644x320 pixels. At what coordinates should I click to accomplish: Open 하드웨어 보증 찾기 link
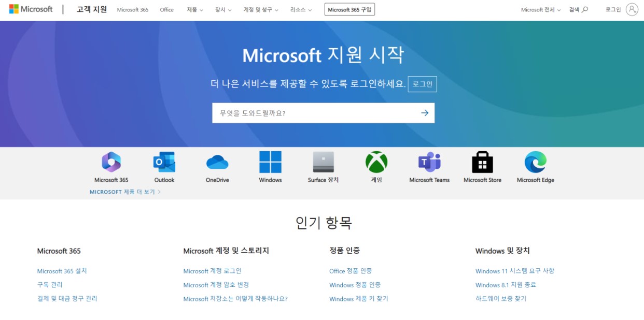point(501,299)
